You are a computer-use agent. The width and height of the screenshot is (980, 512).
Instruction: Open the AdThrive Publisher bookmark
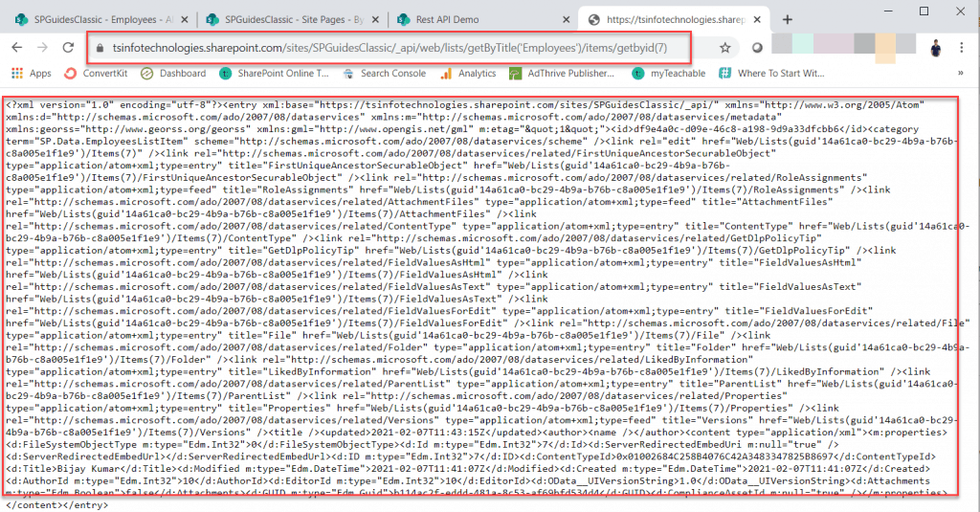(562, 73)
